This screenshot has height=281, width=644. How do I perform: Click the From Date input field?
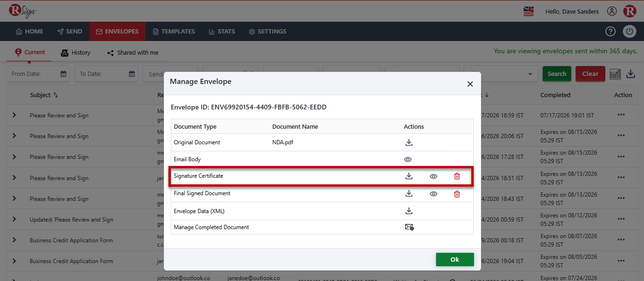[x=38, y=74]
